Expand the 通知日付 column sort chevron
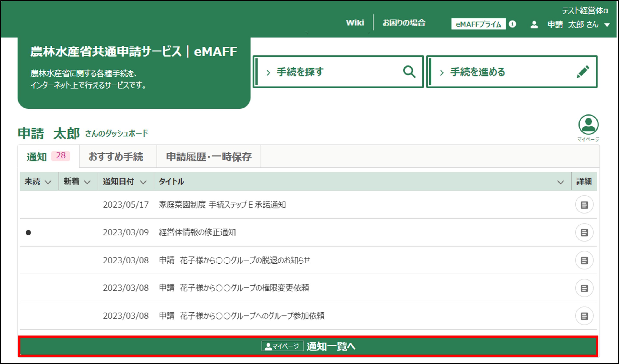 coord(143,182)
